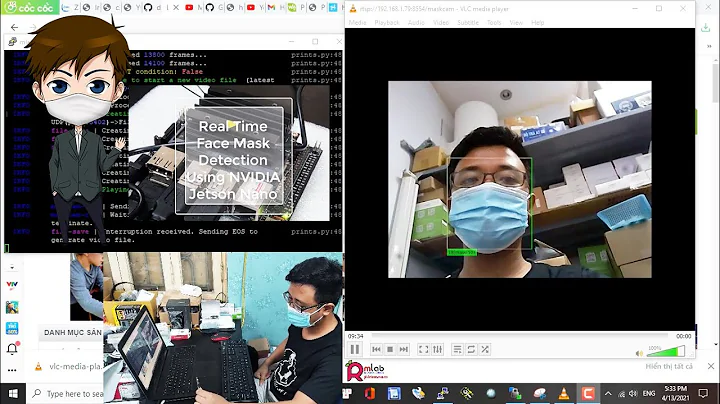Image resolution: width=720 pixels, height=404 pixels.
Task: Show hidden system tray icons
Action: [x=608, y=393]
